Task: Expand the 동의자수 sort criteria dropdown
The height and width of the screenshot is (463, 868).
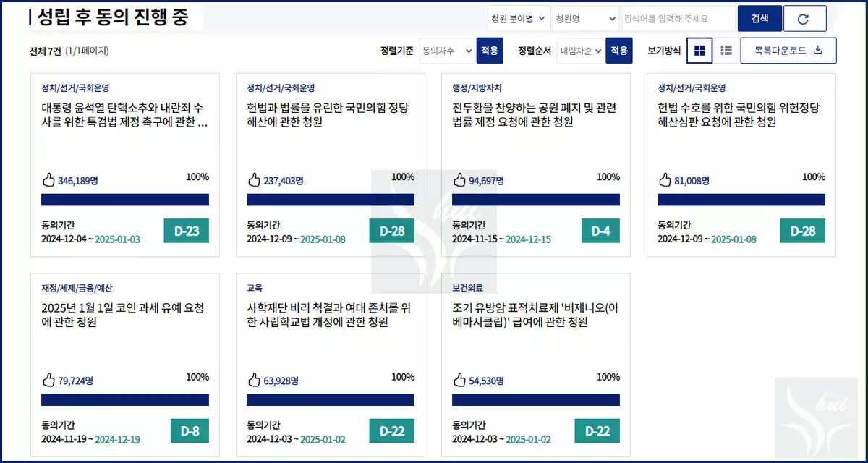Action: tap(446, 51)
